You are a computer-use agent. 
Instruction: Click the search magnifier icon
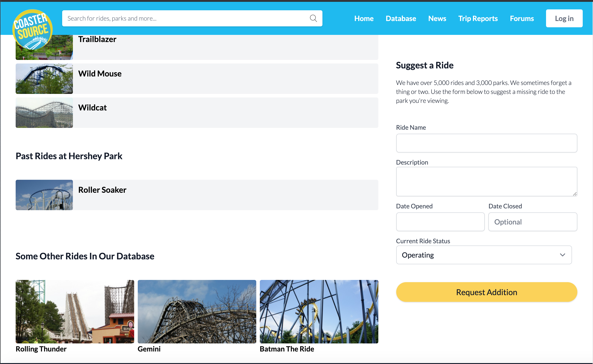[313, 18]
